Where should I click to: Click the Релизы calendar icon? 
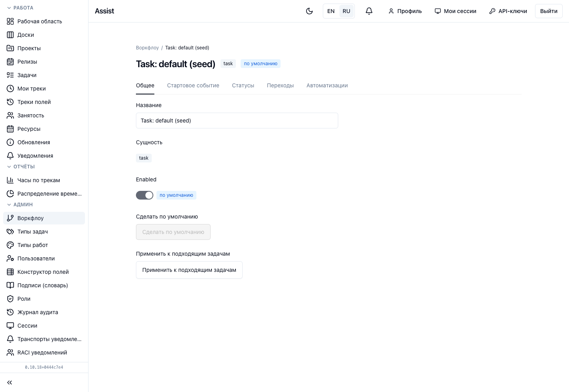click(x=10, y=62)
